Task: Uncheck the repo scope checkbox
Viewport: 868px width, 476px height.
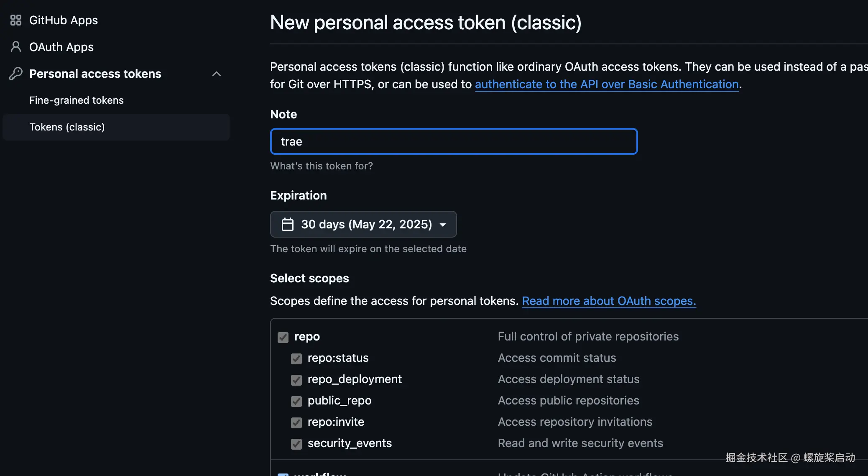Action: point(283,337)
